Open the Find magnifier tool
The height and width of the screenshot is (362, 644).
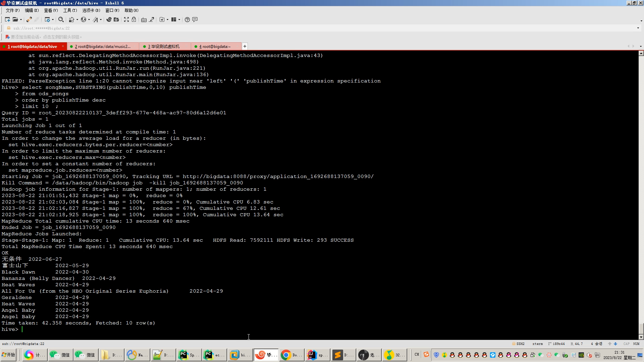coord(61,19)
